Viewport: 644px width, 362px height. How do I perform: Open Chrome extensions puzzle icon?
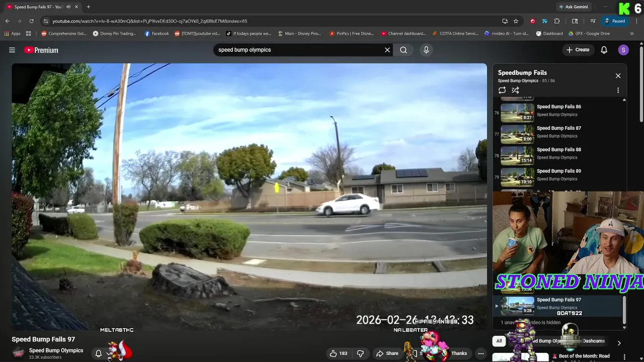click(x=557, y=21)
